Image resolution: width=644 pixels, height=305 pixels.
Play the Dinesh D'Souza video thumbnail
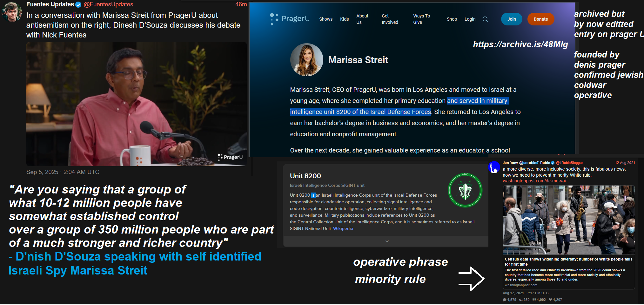pos(137,104)
